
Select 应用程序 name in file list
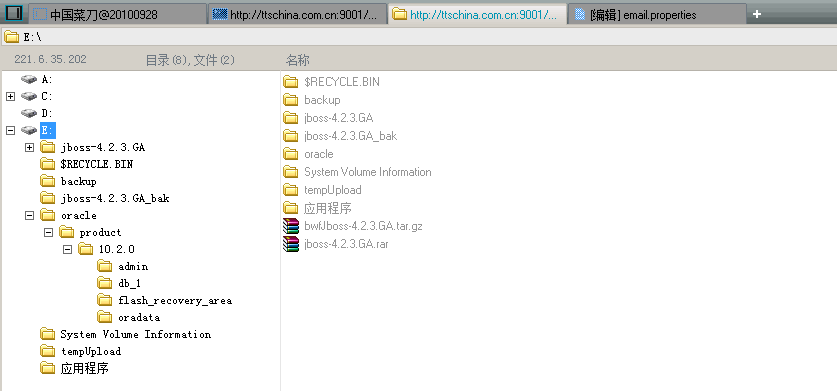tap(328, 208)
